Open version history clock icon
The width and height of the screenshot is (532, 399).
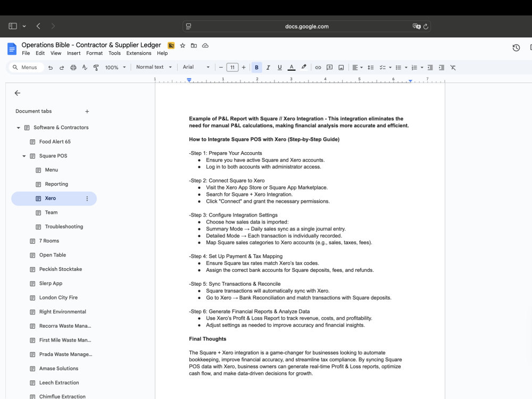point(516,48)
